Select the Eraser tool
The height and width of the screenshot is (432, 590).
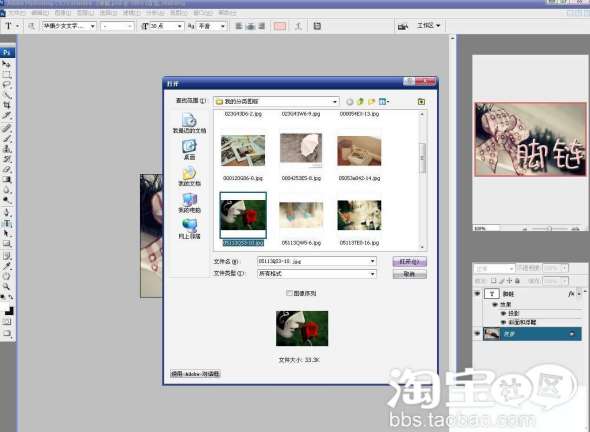[6, 169]
